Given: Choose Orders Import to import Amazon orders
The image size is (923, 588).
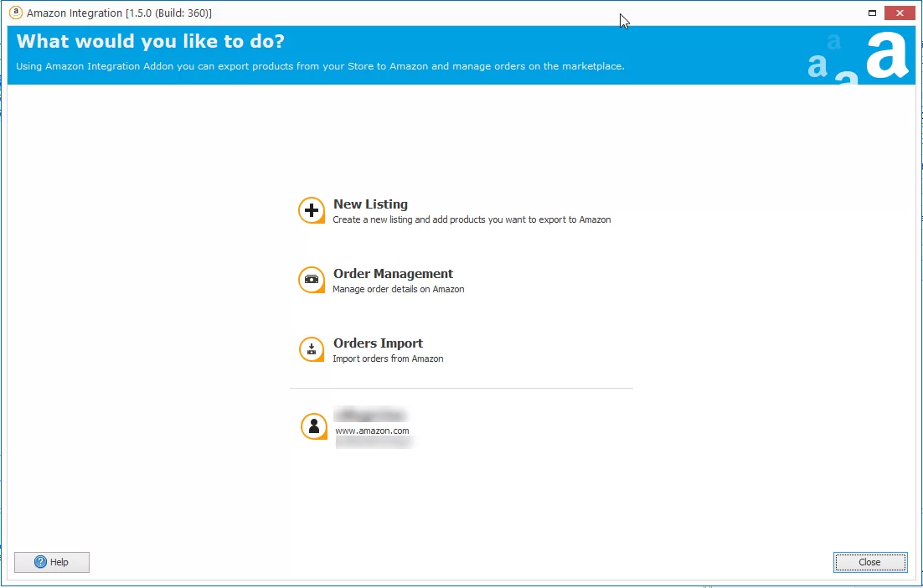Looking at the screenshot, I should 378,343.
